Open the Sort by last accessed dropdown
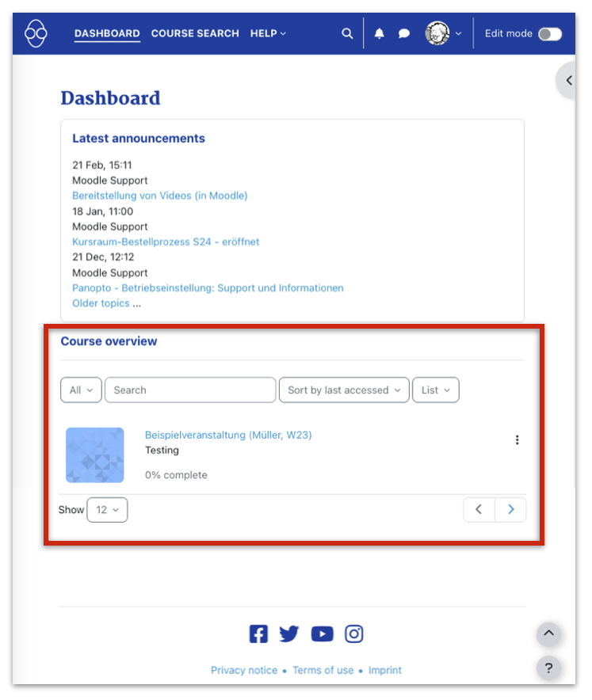Screen dimensions: 592x700 tap(344, 390)
